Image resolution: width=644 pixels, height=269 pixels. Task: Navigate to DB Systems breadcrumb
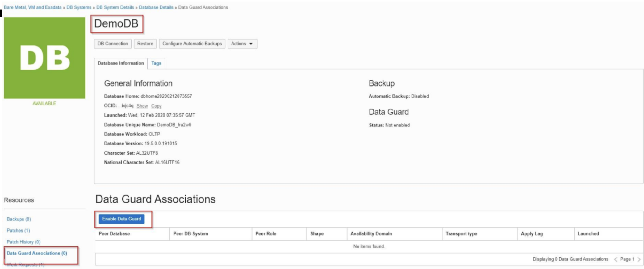(79, 7)
